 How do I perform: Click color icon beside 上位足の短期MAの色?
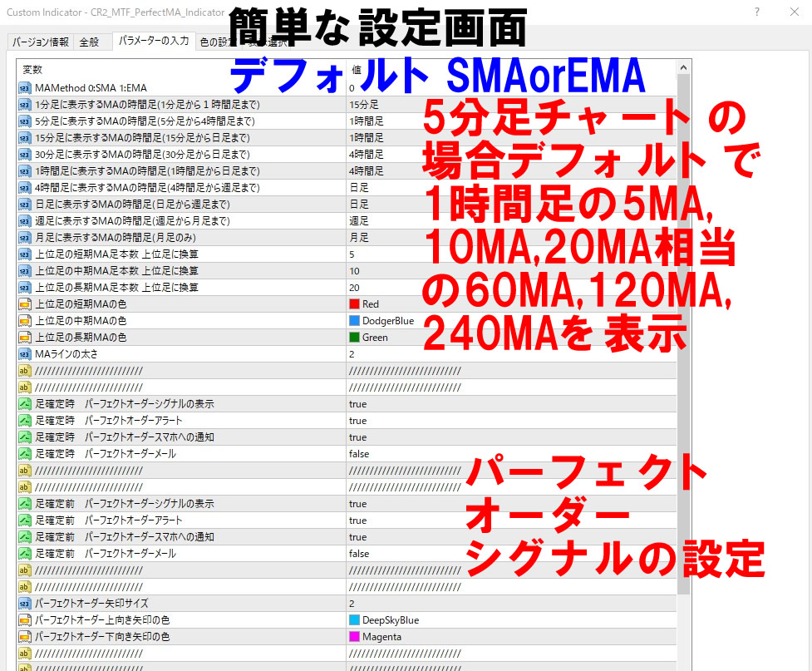coord(24,304)
